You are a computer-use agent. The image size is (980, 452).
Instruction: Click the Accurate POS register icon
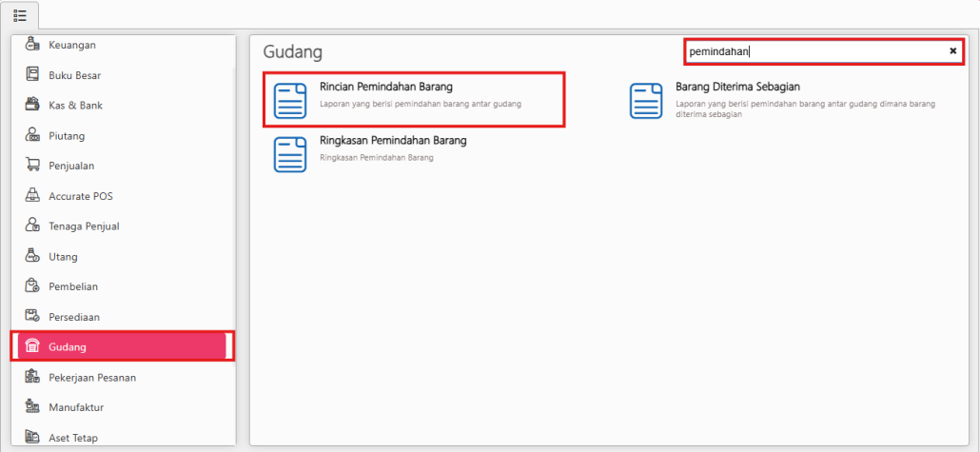(x=31, y=196)
